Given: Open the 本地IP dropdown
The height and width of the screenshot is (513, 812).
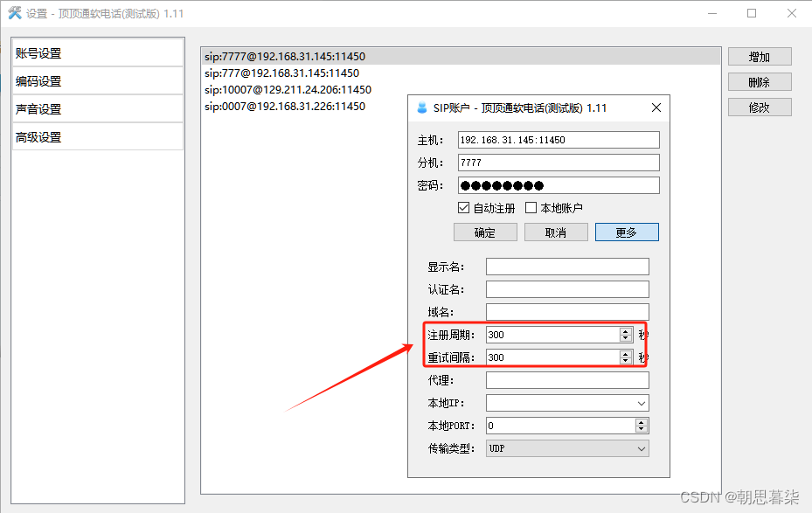Looking at the screenshot, I should point(643,403).
